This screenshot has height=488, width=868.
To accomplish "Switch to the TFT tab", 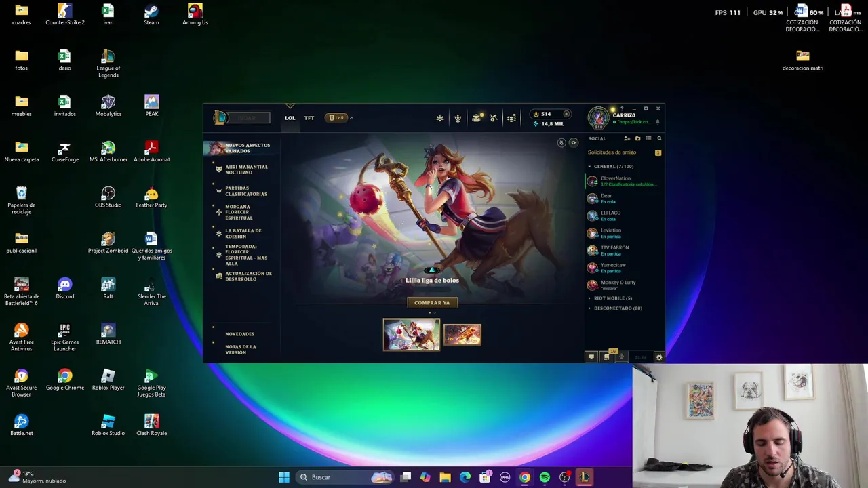I will pyautogui.click(x=309, y=118).
